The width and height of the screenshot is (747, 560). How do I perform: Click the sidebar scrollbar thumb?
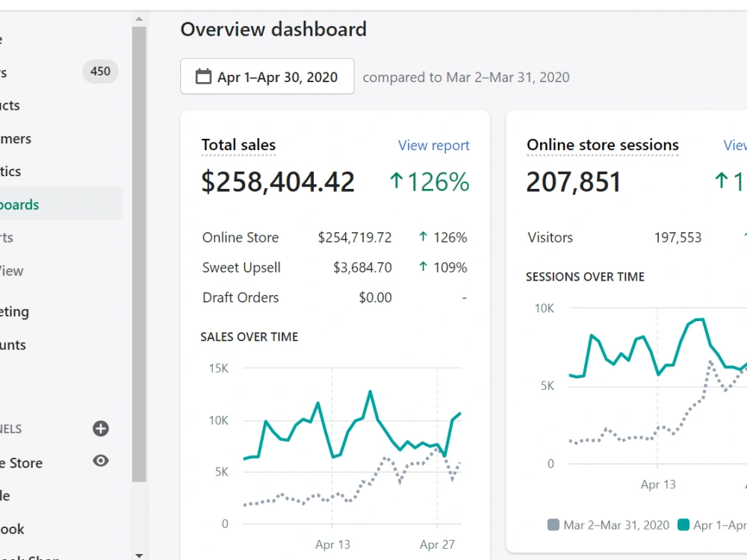[x=139, y=255]
